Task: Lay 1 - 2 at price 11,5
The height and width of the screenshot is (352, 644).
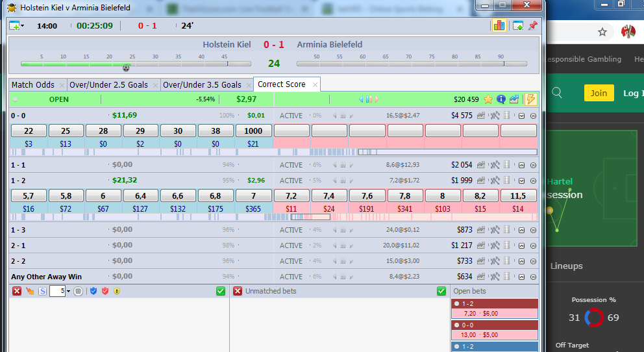Action: pyautogui.click(x=518, y=195)
